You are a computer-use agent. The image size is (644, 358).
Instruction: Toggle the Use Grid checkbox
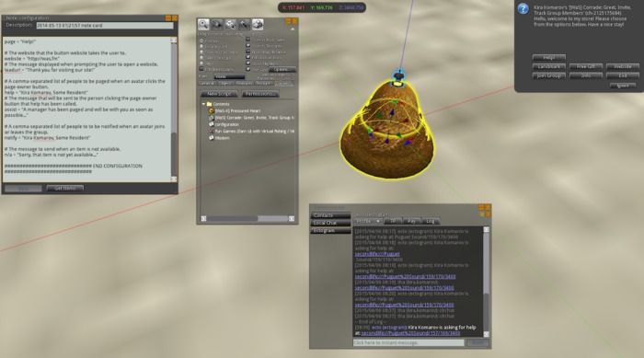[x=248, y=69]
